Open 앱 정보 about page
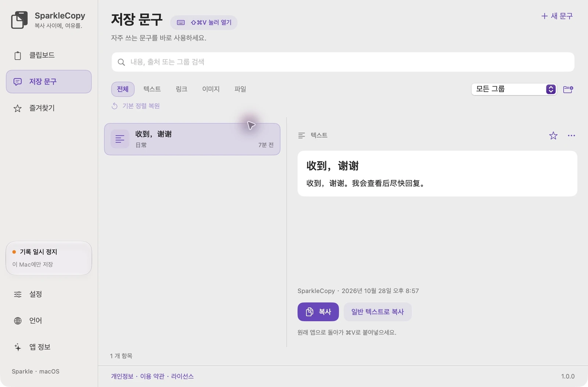Image resolution: width=588 pixels, height=387 pixels. click(x=49, y=347)
